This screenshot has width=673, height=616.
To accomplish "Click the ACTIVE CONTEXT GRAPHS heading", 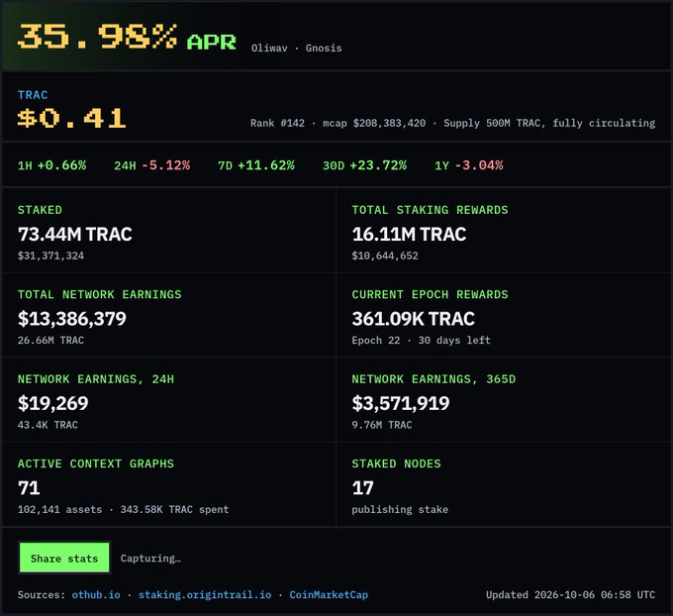I will 96,463.
